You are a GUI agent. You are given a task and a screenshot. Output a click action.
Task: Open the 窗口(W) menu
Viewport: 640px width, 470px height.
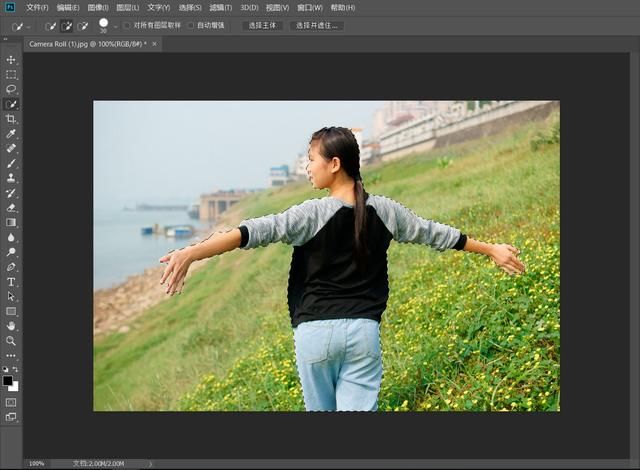point(310,8)
